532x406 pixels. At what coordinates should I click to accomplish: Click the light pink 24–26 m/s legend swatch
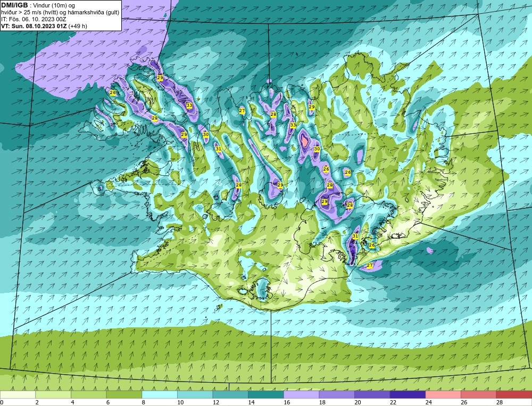443,395
